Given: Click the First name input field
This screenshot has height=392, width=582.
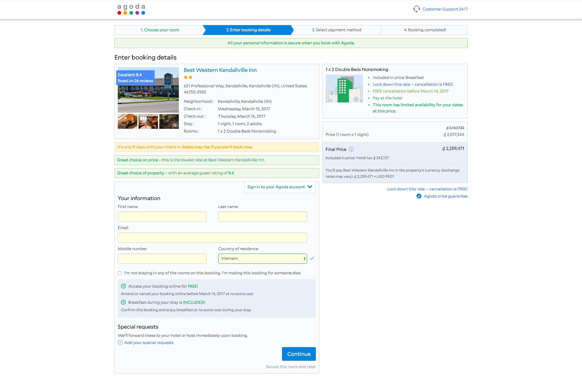Looking at the screenshot, I should tap(162, 216).
